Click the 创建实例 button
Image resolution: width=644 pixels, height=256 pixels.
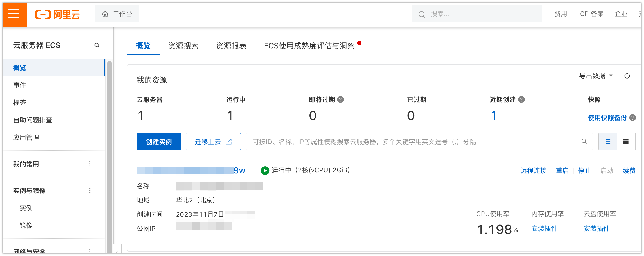coord(159,142)
